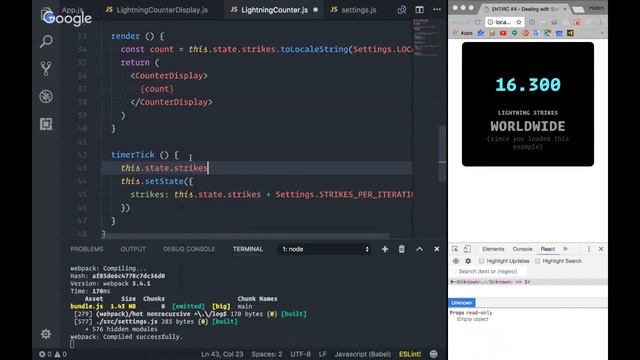Click the feedback smiley in status bar
Screen dimensions: 640x360
(433, 354)
